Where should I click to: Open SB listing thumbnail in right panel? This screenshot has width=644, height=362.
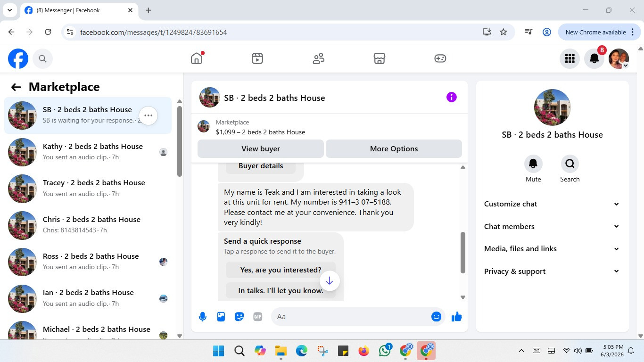[x=552, y=107]
